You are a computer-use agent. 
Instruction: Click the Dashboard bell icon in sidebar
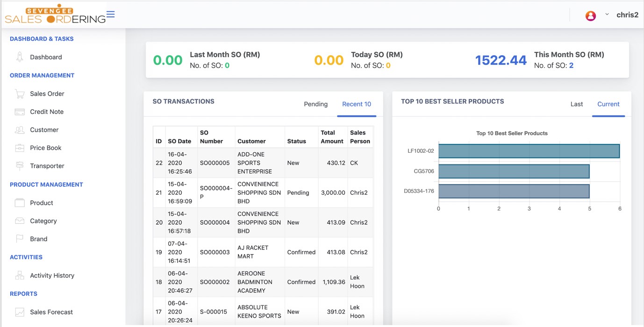pyautogui.click(x=20, y=57)
